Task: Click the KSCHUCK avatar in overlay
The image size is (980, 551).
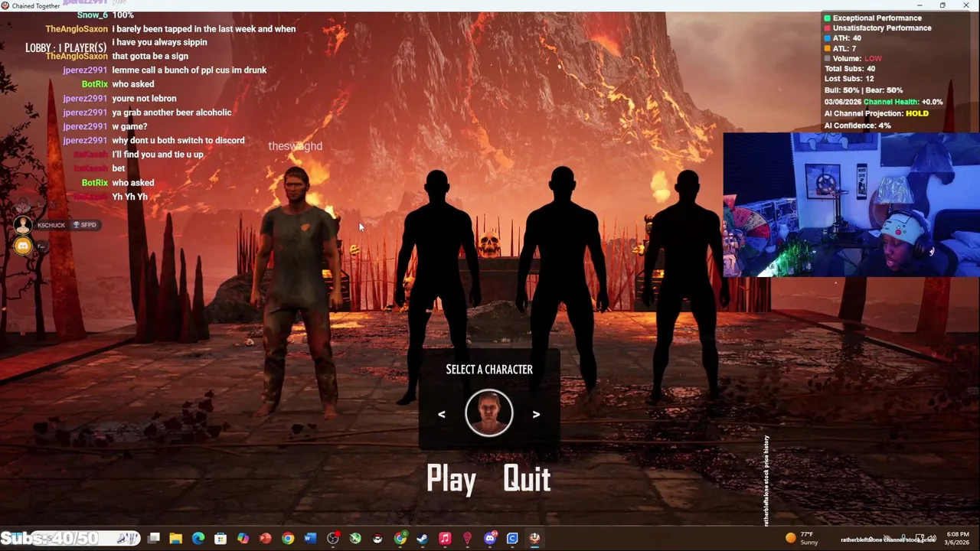Action: point(23,225)
